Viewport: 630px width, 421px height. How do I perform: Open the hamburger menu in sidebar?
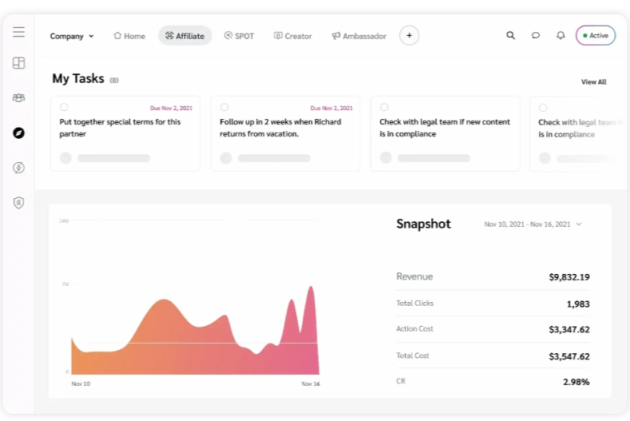click(18, 32)
